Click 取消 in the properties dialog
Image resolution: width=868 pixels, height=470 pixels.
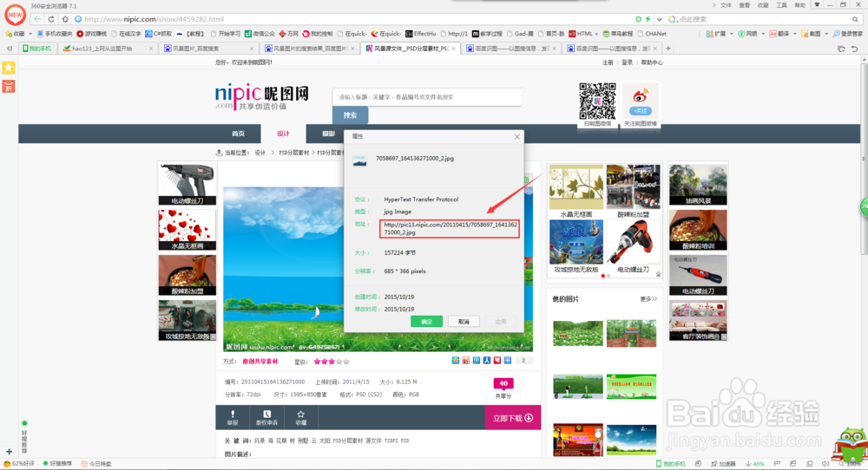[x=464, y=321]
